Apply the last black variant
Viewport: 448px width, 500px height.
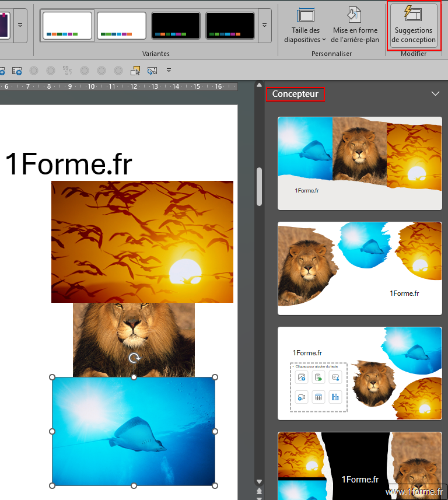point(230,26)
